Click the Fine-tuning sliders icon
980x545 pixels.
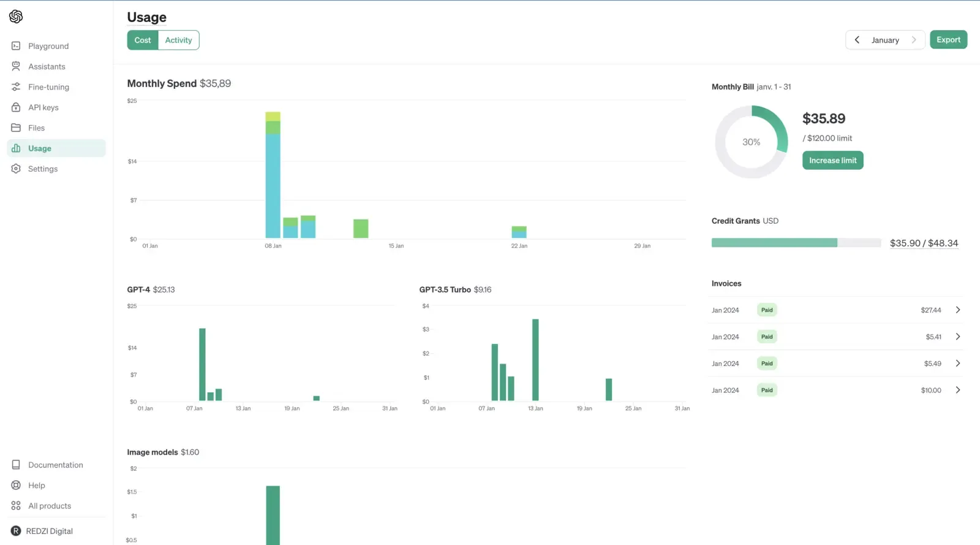pyautogui.click(x=16, y=87)
